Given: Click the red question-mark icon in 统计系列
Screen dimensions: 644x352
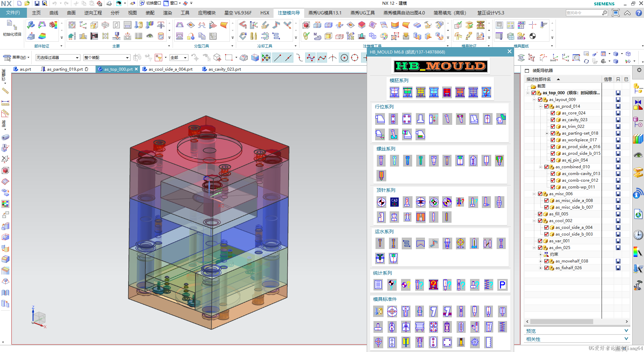Looking at the screenshot, I should (433, 285).
